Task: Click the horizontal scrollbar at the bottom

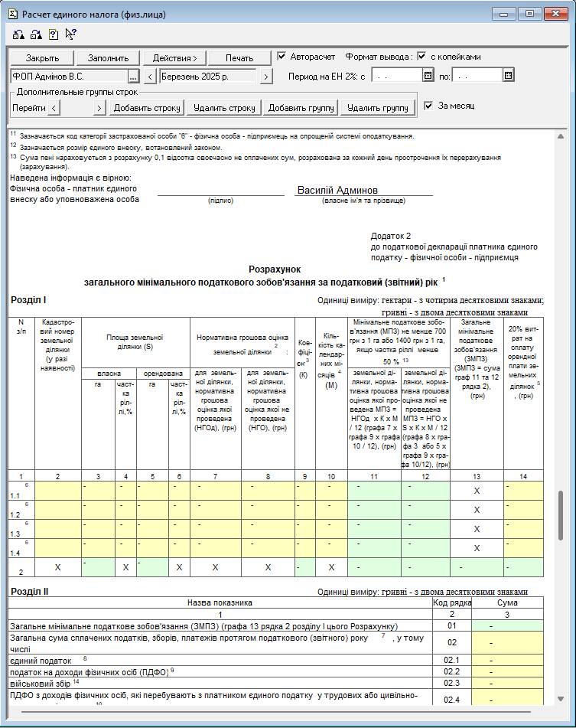Action: click(276, 711)
